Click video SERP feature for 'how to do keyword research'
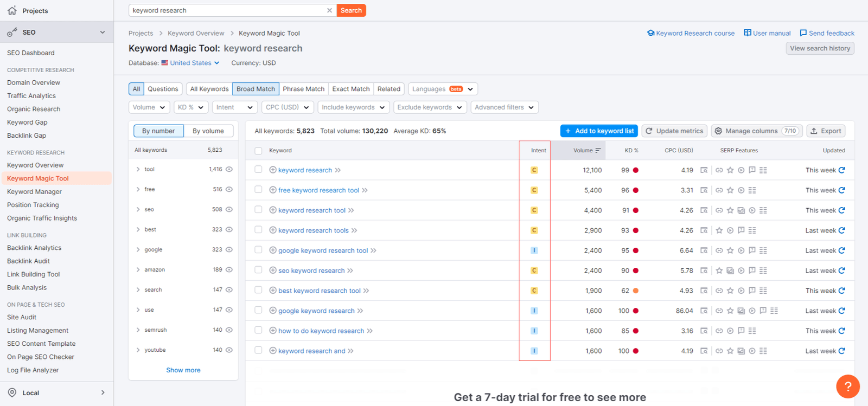Viewport: 868px width, 406px height. pos(730,331)
